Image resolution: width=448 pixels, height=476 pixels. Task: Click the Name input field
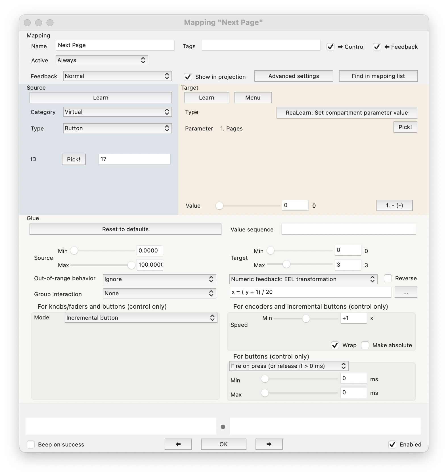115,45
